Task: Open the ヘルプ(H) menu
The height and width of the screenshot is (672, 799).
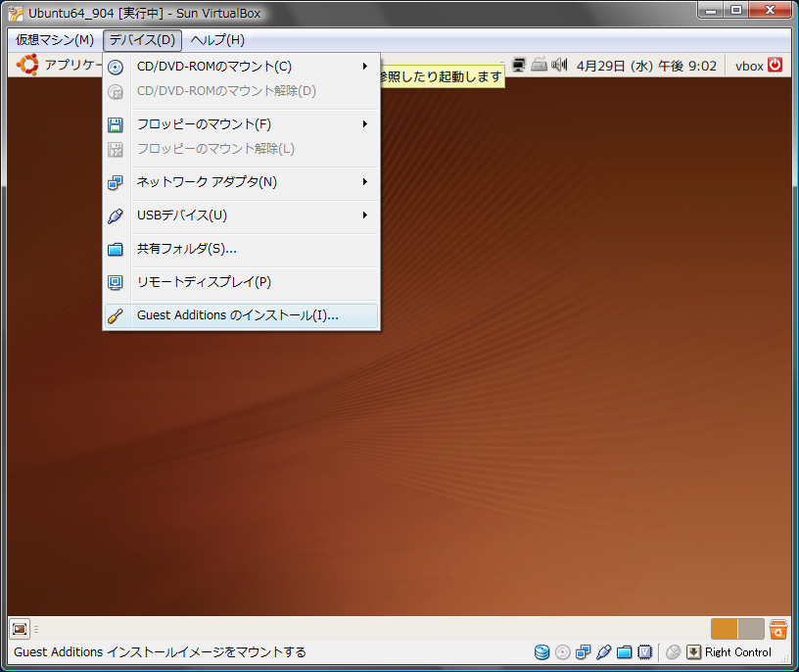Action: pos(217,40)
